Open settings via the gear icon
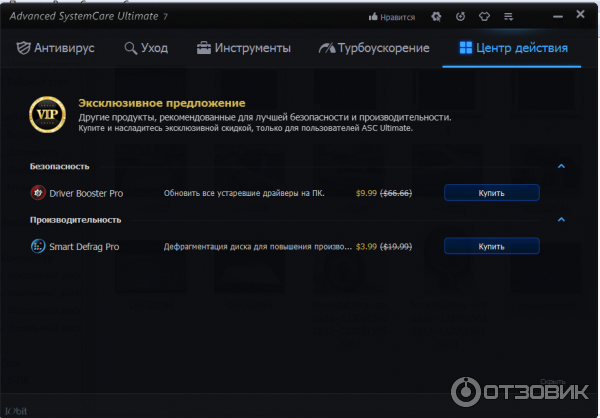This screenshot has height=418, width=600. (x=435, y=17)
